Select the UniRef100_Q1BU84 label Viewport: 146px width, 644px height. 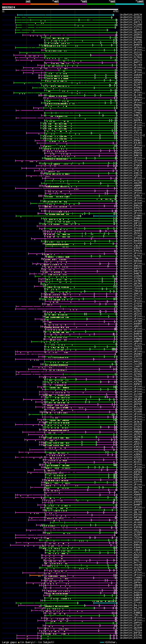(131, 75)
